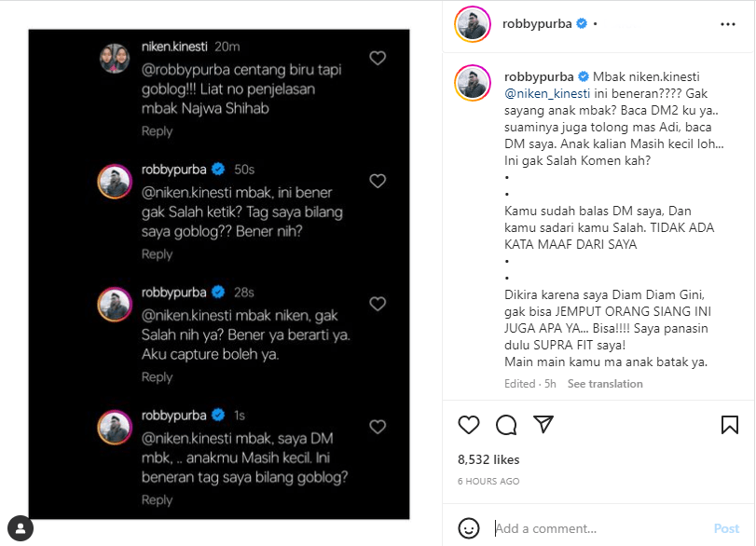Click the Post comment button

(726, 528)
